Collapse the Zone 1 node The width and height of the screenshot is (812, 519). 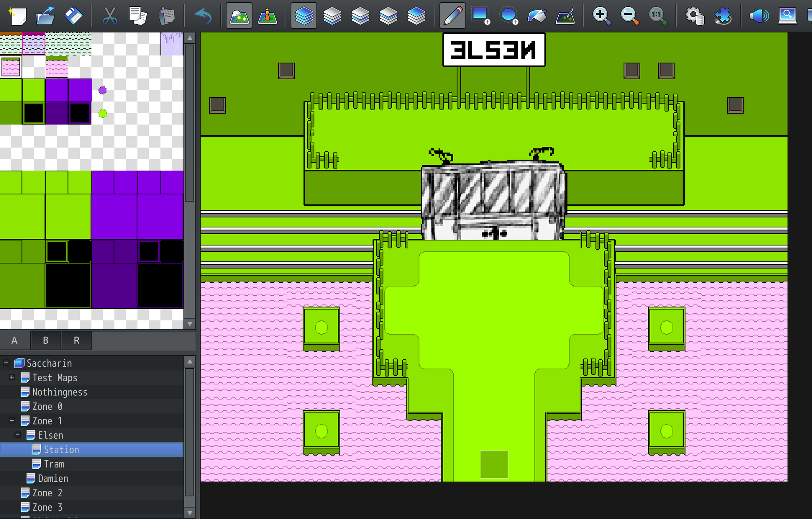(x=11, y=421)
